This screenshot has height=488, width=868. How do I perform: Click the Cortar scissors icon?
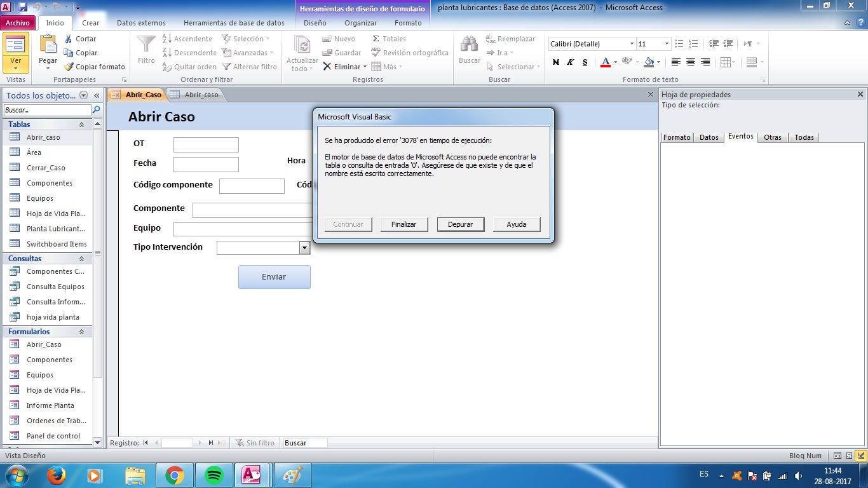tap(69, 39)
